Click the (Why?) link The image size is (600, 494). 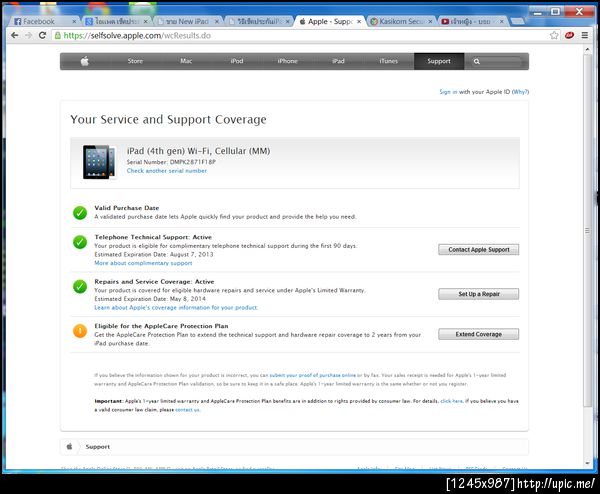(520, 92)
